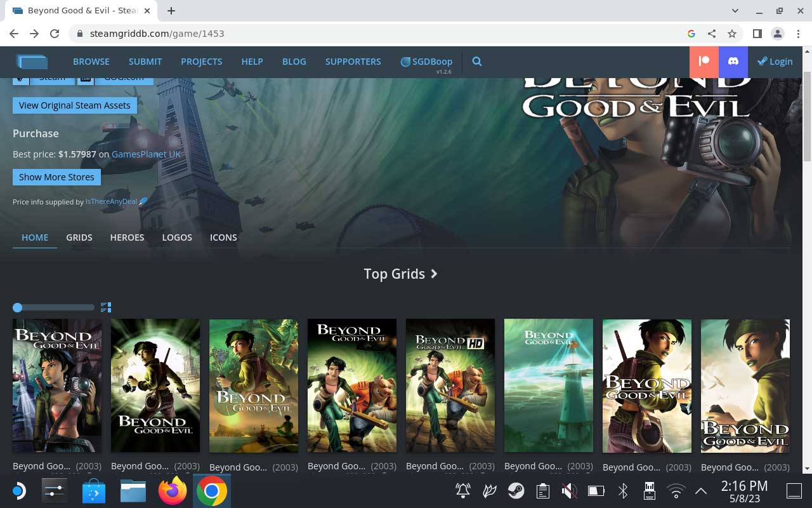The image size is (812, 508).
Task: Expand hidden tray icons arrow
Action: tap(701, 491)
